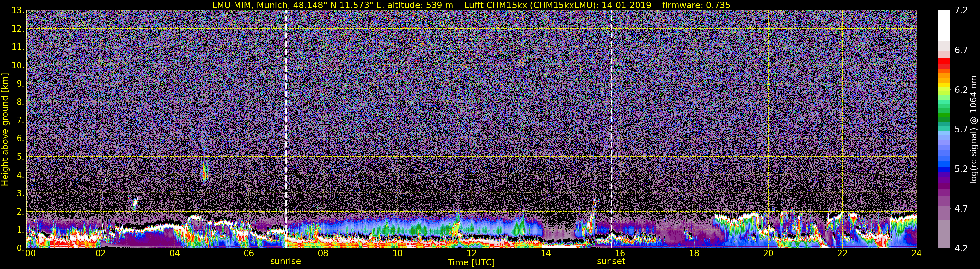Click the height tick label '12.'
Screen dimensions: 980x269
(x=18, y=29)
